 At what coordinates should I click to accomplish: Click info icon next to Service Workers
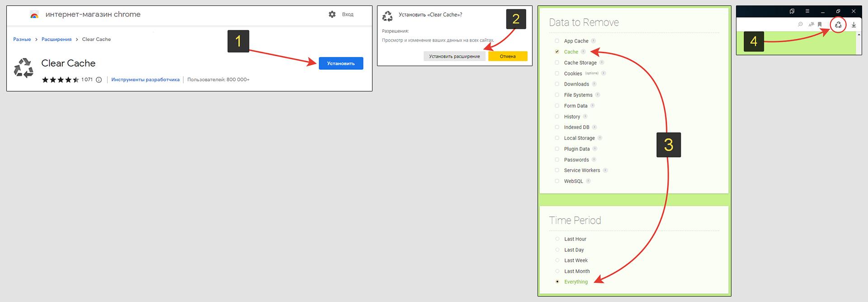click(x=605, y=170)
